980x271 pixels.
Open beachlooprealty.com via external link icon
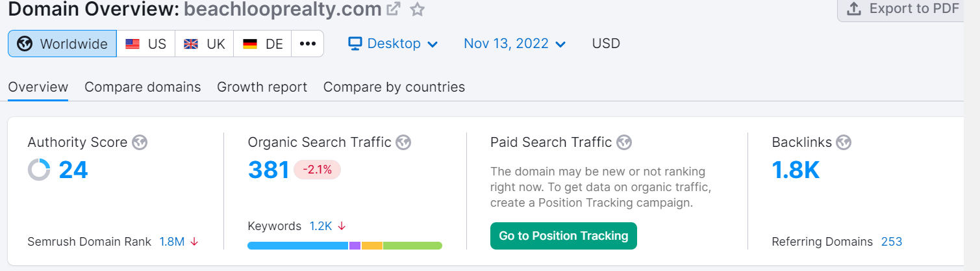pyautogui.click(x=394, y=9)
